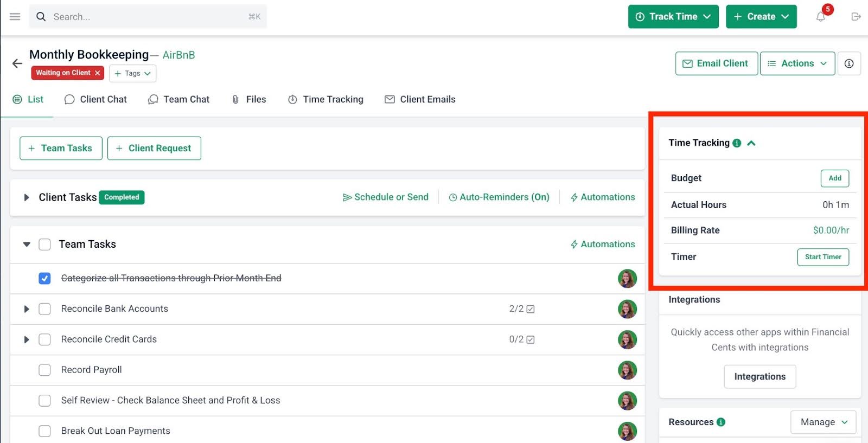Viewport: 868px width, 443px height.
Task: Open the Files tab
Action: [249, 99]
